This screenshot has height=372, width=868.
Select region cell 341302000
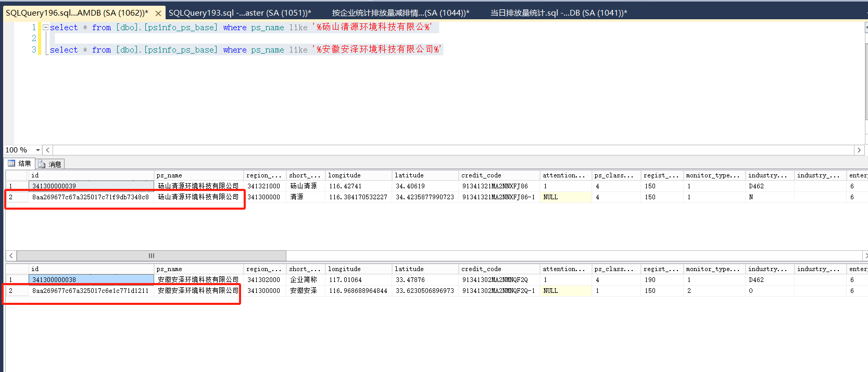265,280
